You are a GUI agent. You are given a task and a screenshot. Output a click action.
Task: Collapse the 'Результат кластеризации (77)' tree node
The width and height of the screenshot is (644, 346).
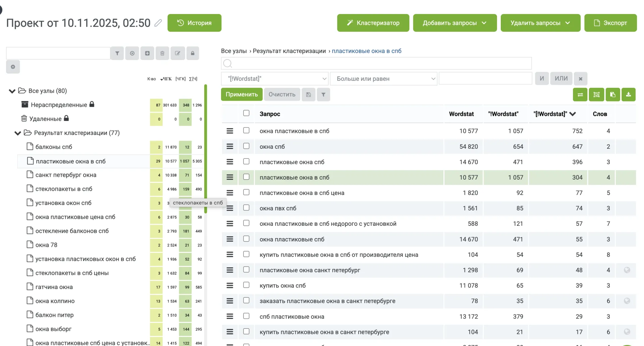point(17,133)
